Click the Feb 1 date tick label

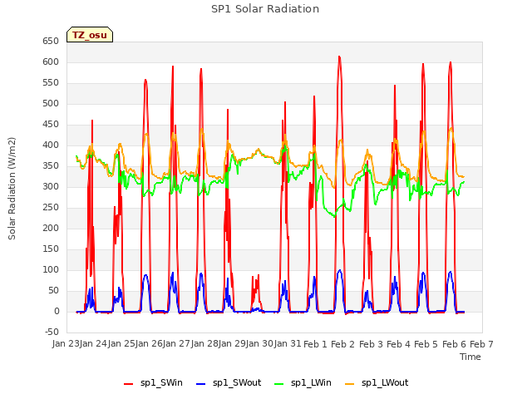coord(315,344)
